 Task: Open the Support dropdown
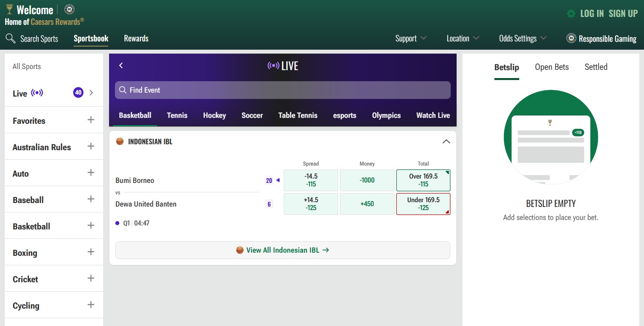point(411,38)
